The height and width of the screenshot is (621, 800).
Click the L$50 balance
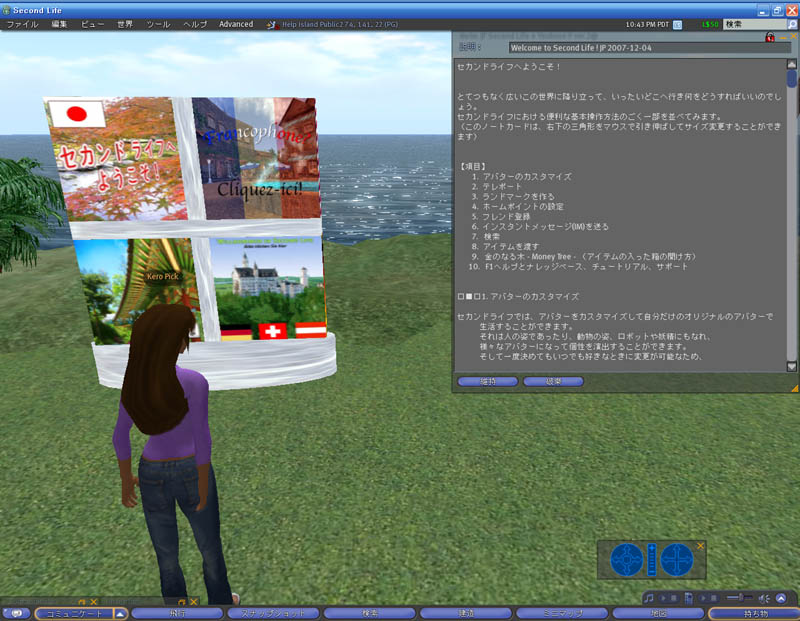click(710, 24)
